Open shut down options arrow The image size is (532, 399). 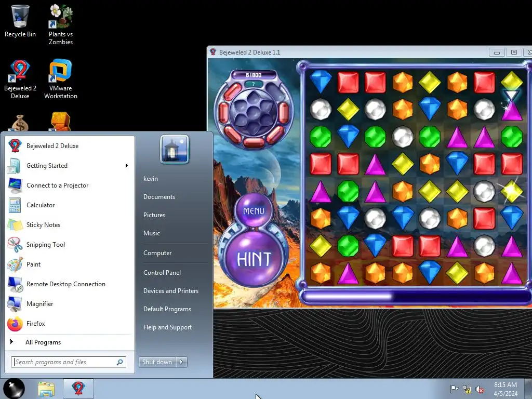181,362
